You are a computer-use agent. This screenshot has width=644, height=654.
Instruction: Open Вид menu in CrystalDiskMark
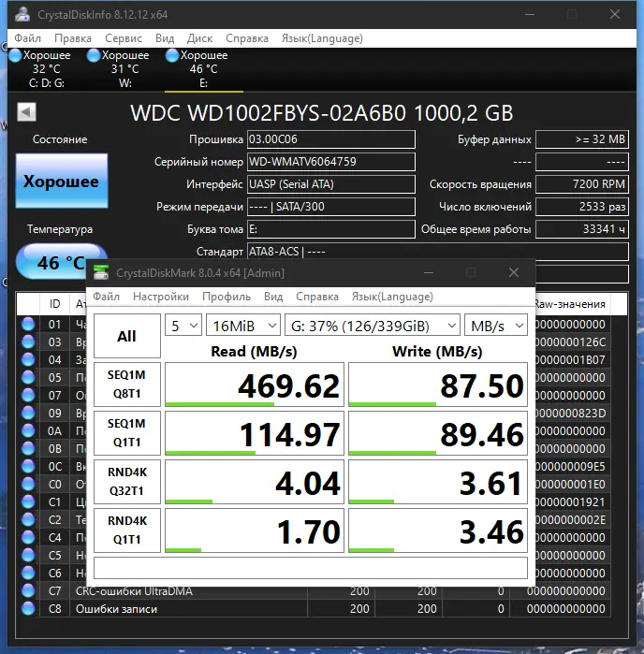[273, 297]
